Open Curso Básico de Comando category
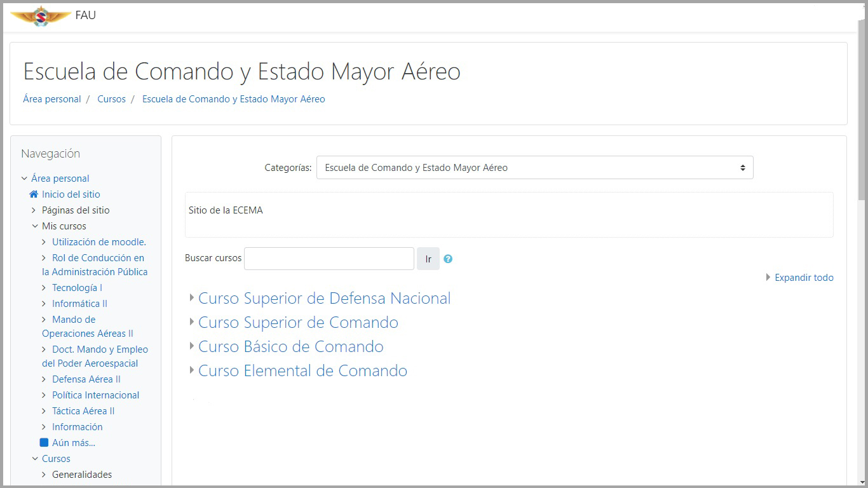This screenshot has width=868, height=488. [x=291, y=346]
